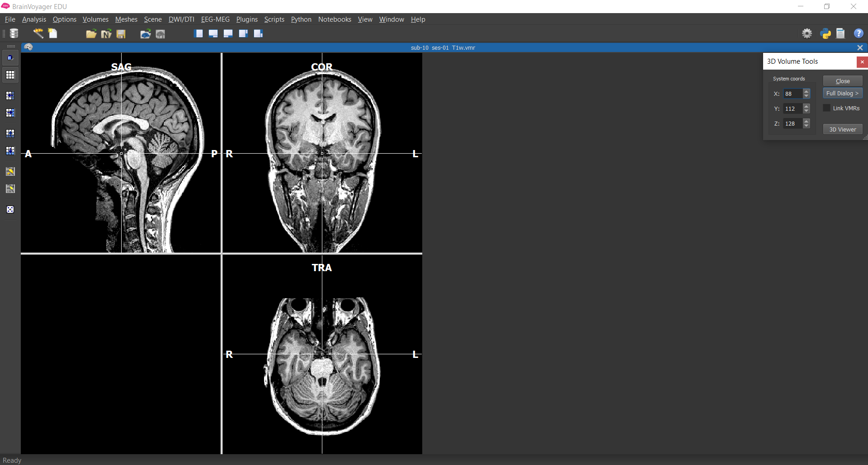The width and height of the screenshot is (868, 465).
Task: Open a document using the yellow folder icon
Action: pyautogui.click(x=91, y=34)
